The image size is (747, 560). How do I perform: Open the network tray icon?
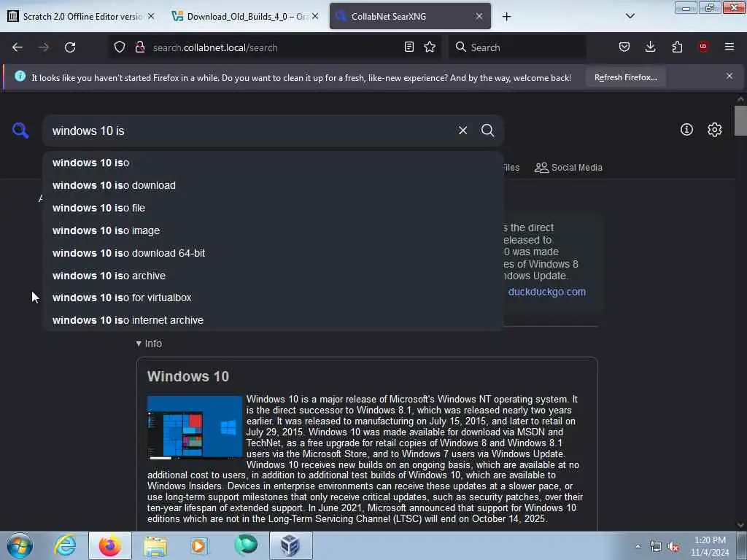tap(656, 547)
